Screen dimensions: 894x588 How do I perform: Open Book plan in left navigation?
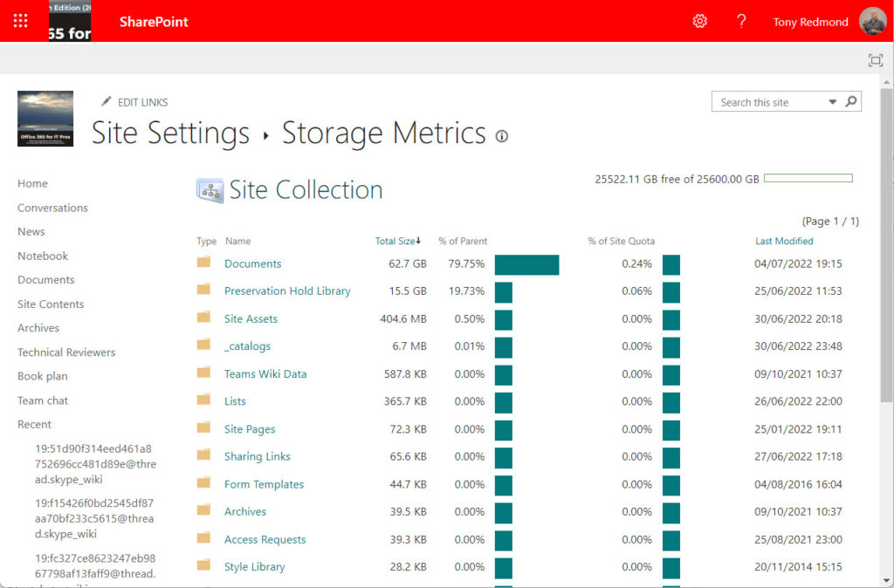tap(42, 377)
